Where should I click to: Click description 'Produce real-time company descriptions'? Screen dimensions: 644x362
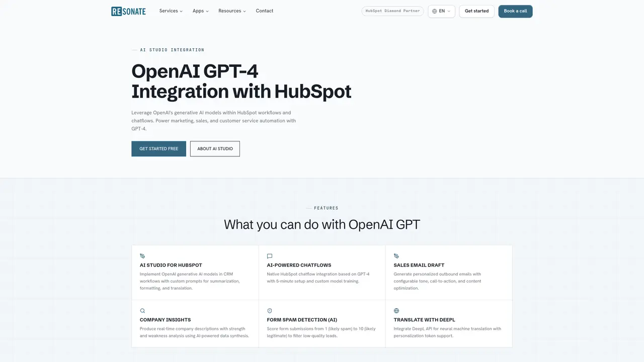pyautogui.click(x=194, y=332)
